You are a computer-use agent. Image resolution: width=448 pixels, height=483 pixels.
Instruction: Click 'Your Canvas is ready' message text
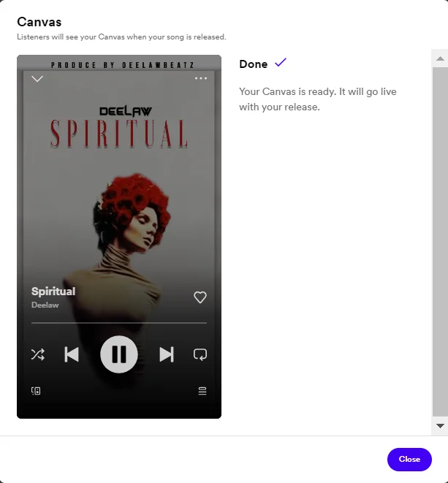tap(318, 99)
